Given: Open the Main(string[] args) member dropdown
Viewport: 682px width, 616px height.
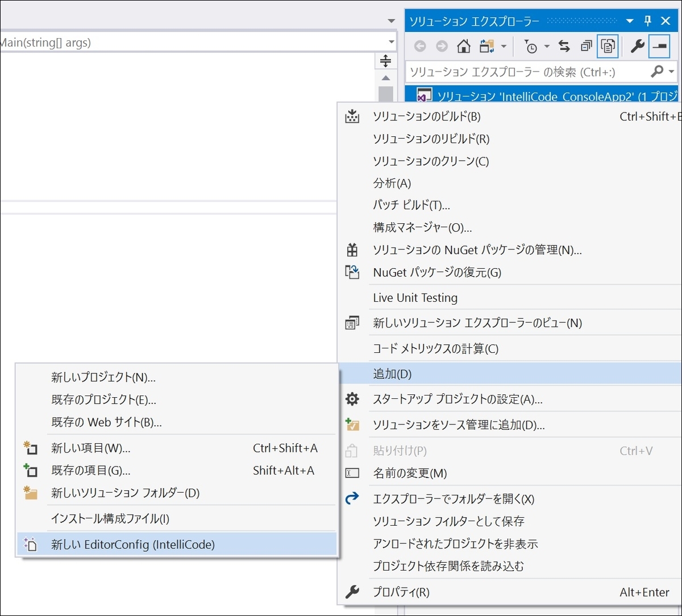Looking at the screenshot, I should (x=391, y=43).
